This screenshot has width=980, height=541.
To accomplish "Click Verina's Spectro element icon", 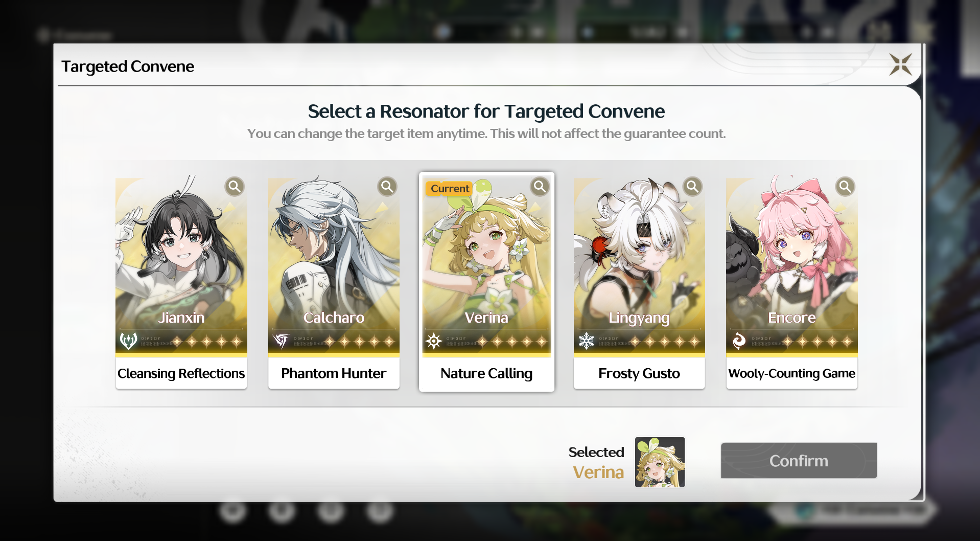I will [x=434, y=341].
